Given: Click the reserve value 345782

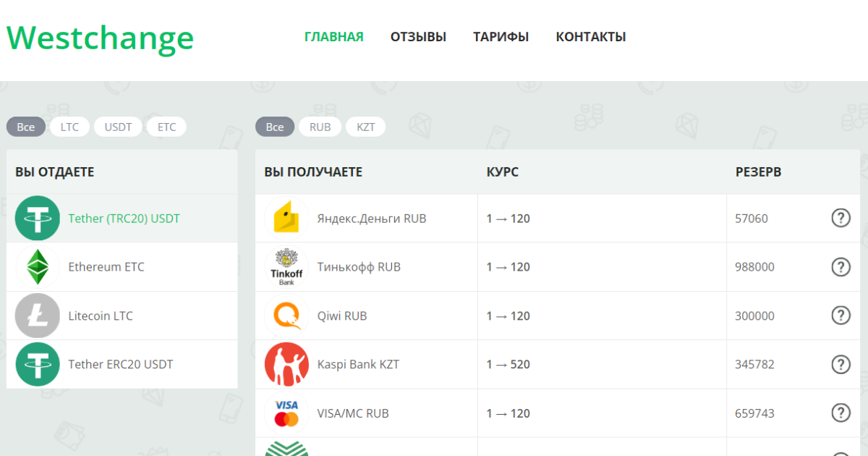Looking at the screenshot, I should point(754,364).
